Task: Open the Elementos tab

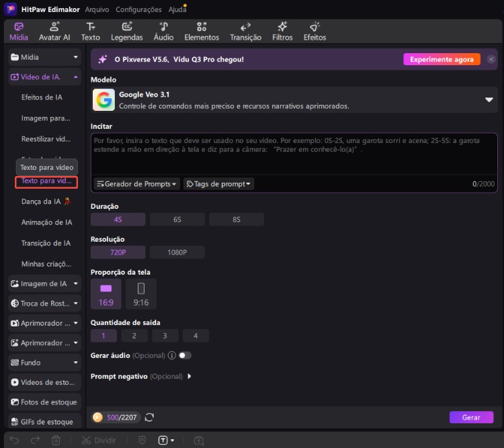Action: point(202,32)
